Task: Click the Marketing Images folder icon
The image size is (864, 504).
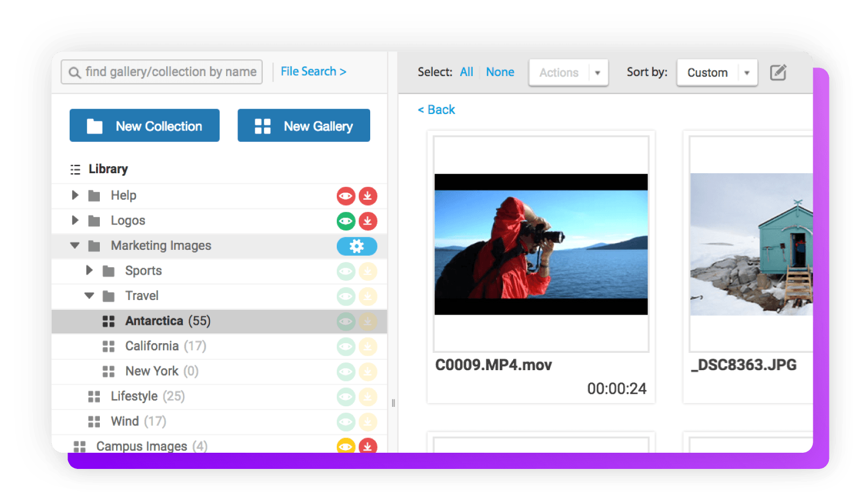Action: point(94,246)
